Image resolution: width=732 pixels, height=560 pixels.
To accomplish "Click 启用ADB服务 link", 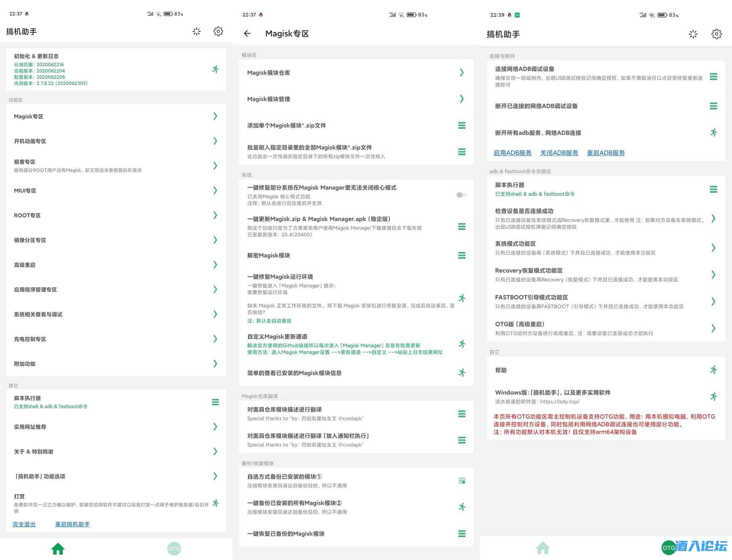I will 512,153.
